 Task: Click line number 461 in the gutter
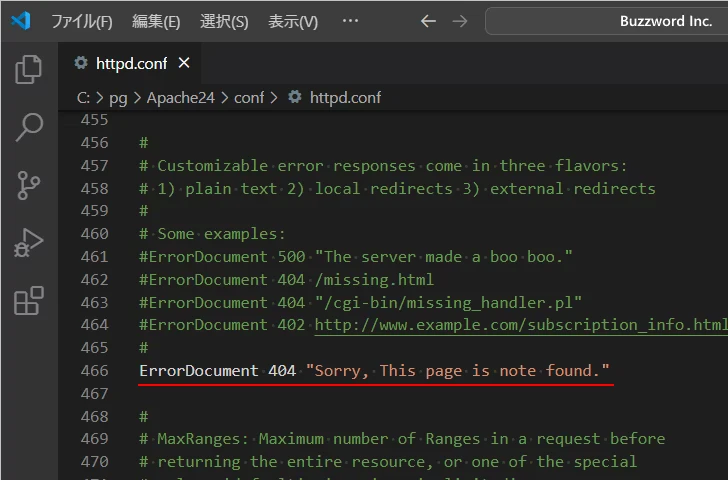pos(95,256)
